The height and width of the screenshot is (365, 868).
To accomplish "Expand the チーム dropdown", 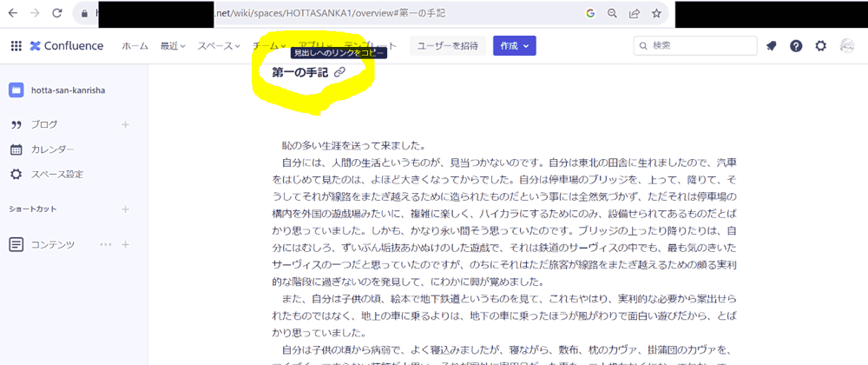I will [x=268, y=46].
